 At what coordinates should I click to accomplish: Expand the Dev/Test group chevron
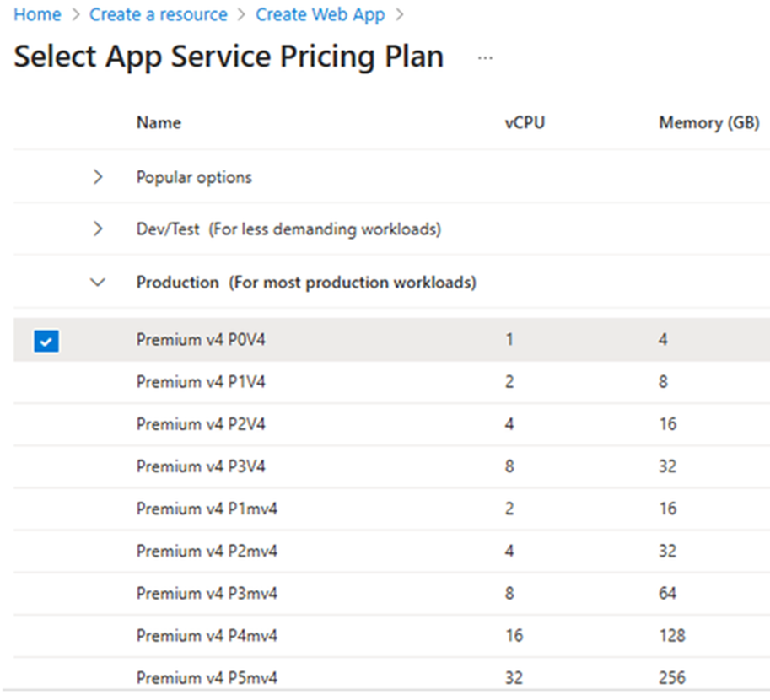click(98, 229)
